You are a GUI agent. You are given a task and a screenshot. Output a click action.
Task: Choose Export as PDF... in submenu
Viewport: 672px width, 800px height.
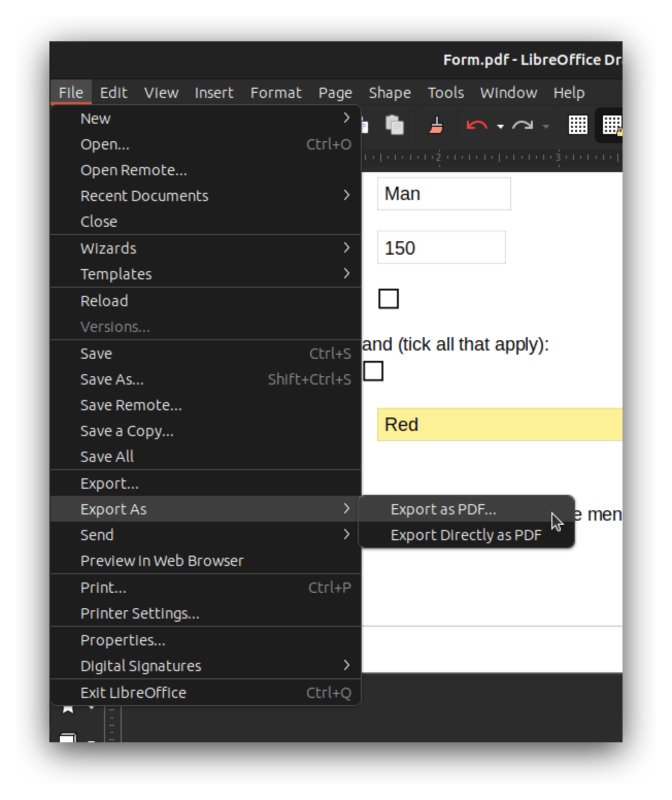(x=466, y=509)
